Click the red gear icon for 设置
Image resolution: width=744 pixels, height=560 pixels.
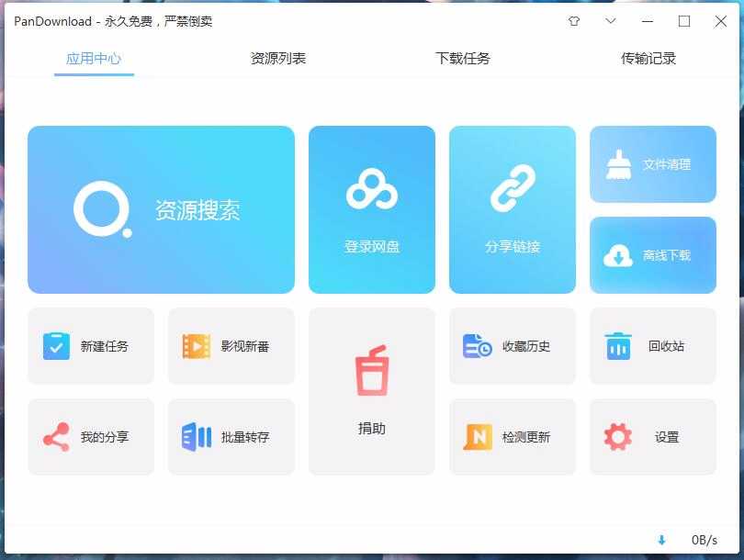(x=618, y=437)
